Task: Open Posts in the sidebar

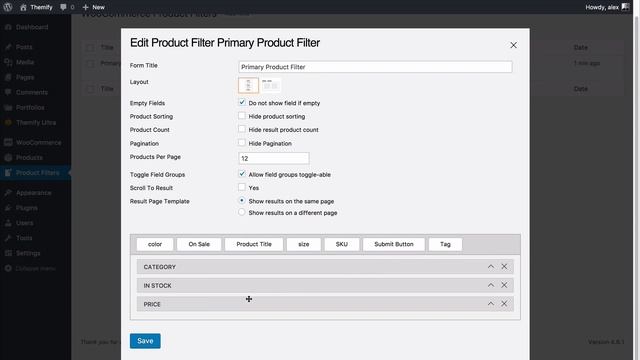Action: [x=24, y=47]
